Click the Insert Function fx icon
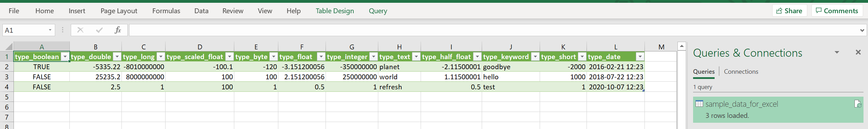868x129 pixels. click(x=118, y=30)
